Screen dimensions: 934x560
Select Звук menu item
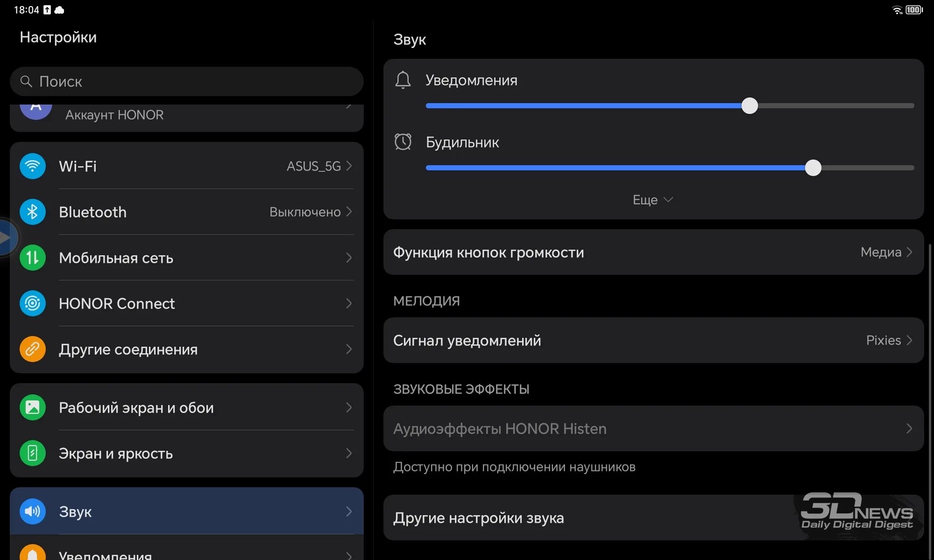187,511
